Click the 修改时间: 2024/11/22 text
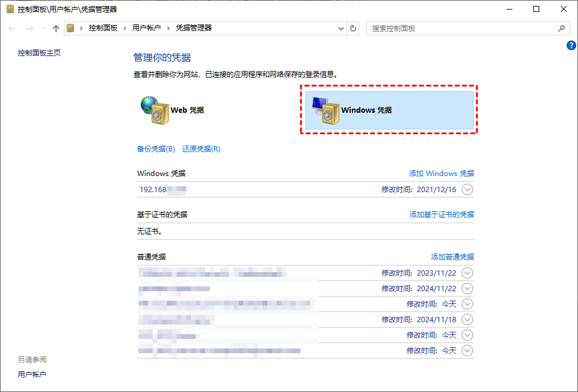The width and height of the screenshot is (578, 392). point(419,288)
